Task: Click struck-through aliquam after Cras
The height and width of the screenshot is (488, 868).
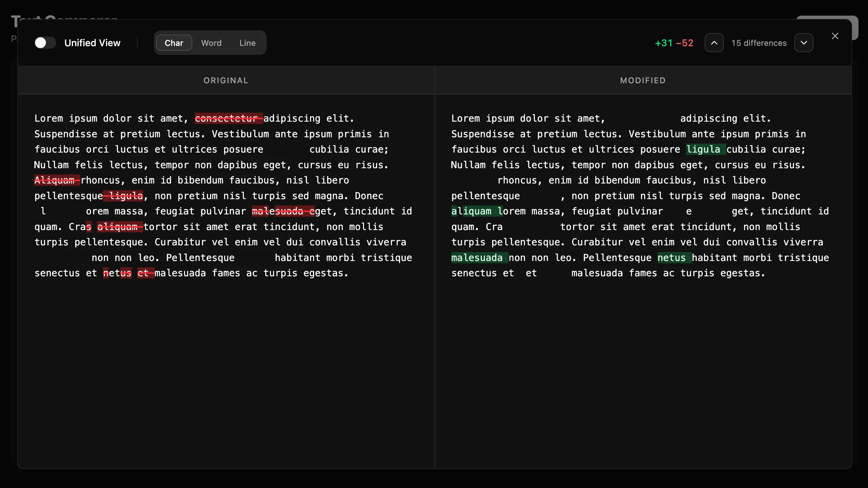Action: (x=120, y=227)
